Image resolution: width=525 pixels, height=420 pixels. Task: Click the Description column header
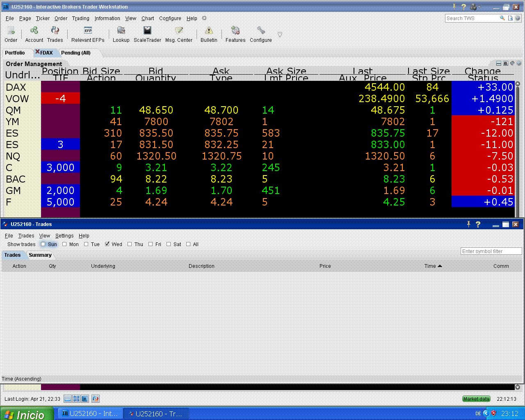coord(201,266)
